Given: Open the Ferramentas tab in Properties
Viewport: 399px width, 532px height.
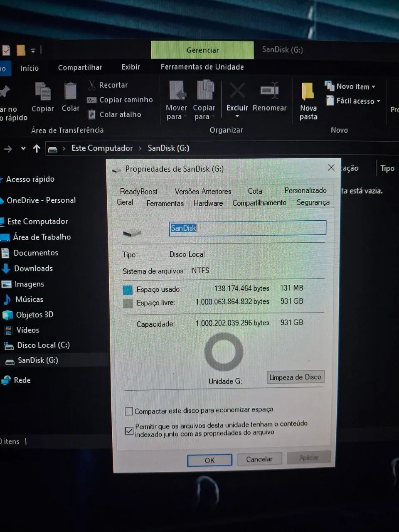Looking at the screenshot, I should [165, 203].
